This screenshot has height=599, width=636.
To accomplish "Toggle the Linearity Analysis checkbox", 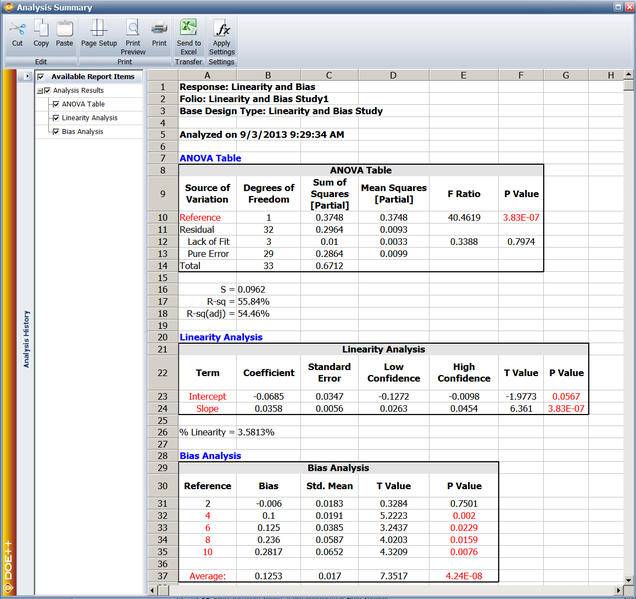I will [x=55, y=117].
